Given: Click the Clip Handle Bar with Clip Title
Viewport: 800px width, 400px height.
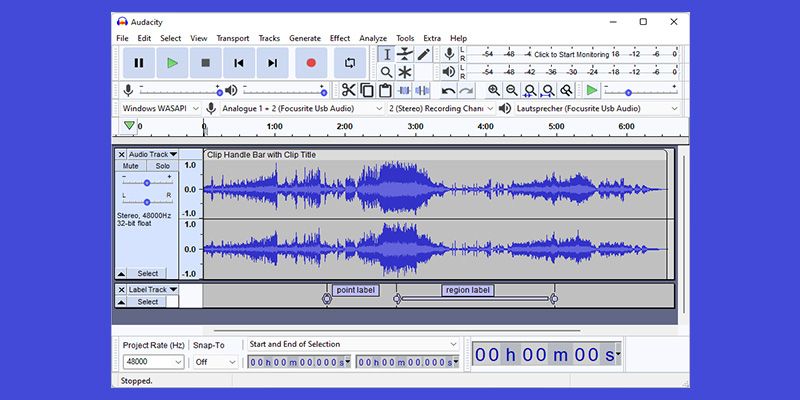Looking at the screenshot, I should pos(435,155).
